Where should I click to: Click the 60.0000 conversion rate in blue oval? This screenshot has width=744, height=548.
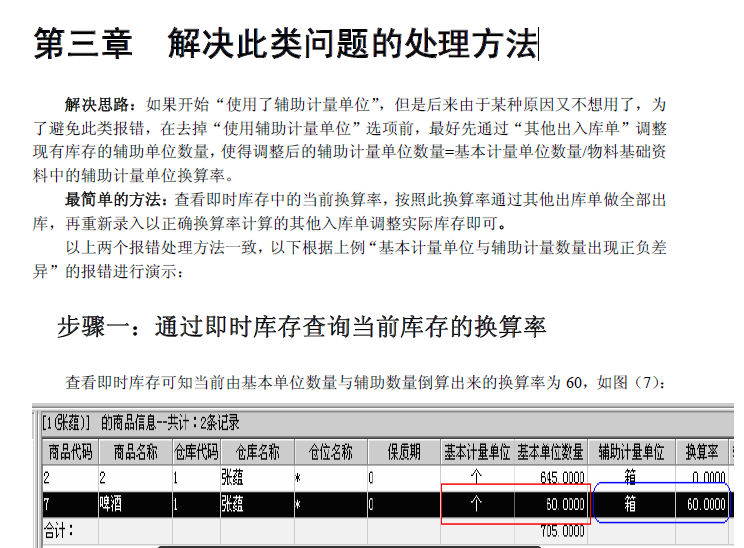[706, 505]
